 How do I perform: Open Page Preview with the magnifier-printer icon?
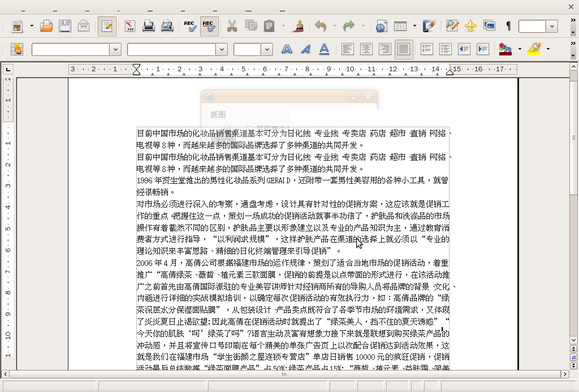(x=167, y=26)
